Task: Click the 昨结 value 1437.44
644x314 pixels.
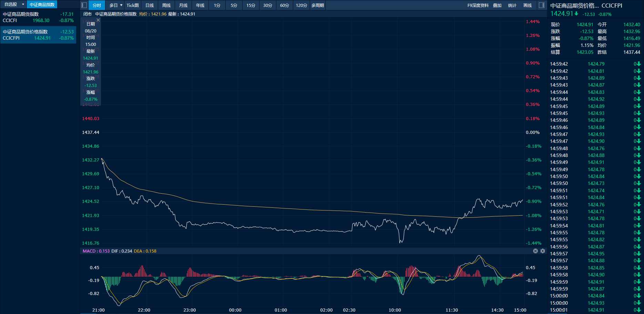Action: click(632, 52)
